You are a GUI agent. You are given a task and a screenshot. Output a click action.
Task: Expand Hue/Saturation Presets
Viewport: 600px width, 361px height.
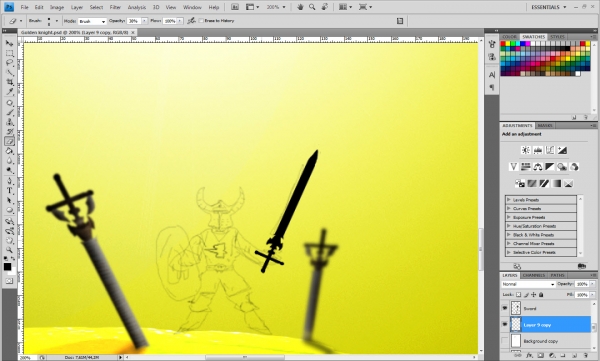coord(509,226)
